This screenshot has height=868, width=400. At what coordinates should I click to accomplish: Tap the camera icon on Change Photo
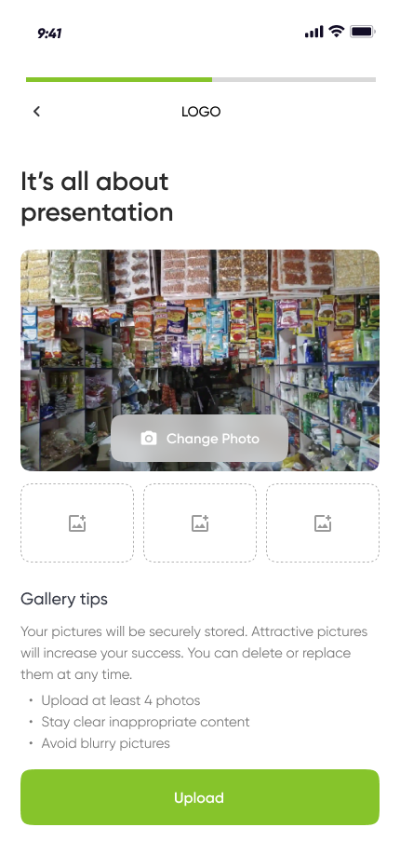coord(148,439)
